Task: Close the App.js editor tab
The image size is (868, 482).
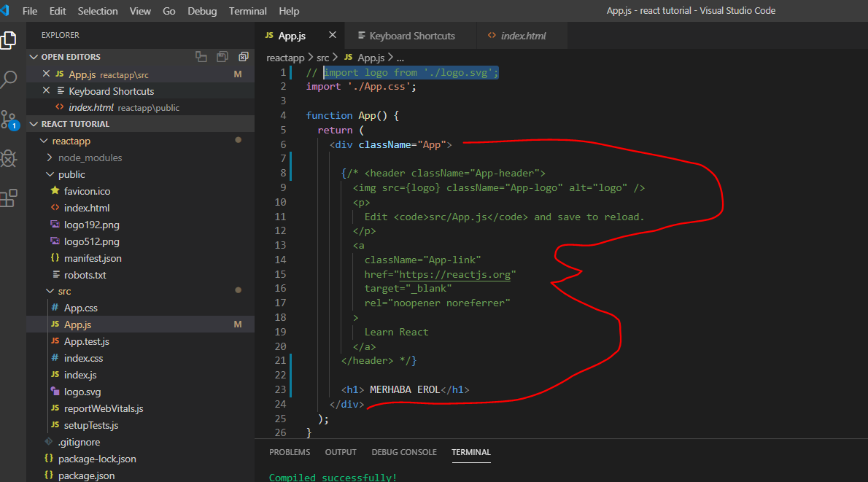Action: point(333,35)
